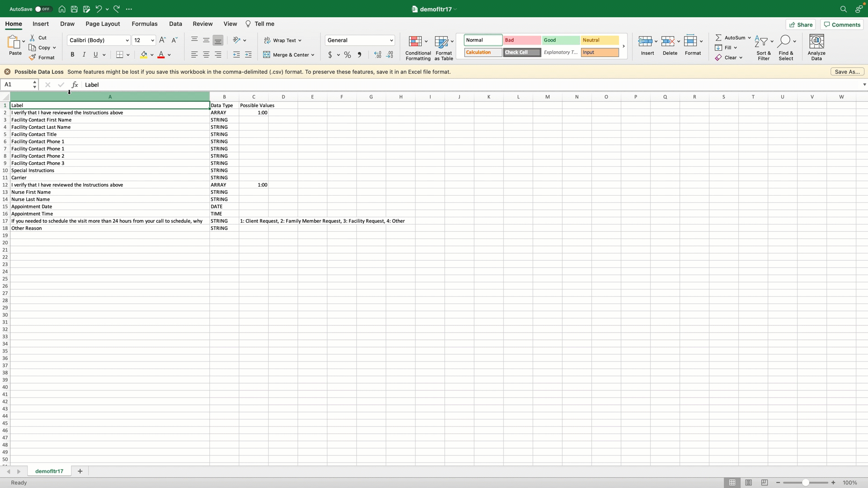
Task: Toggle Bold formatting
Action: click(72, 55)
